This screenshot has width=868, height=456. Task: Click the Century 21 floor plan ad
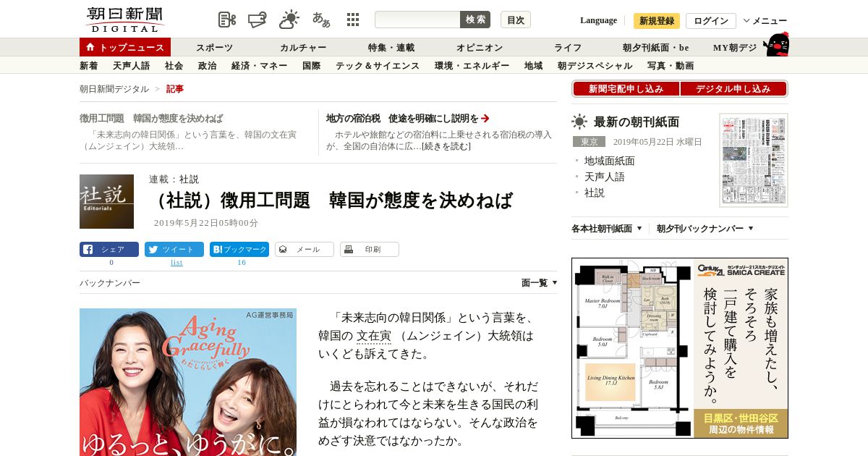[680, 348]
